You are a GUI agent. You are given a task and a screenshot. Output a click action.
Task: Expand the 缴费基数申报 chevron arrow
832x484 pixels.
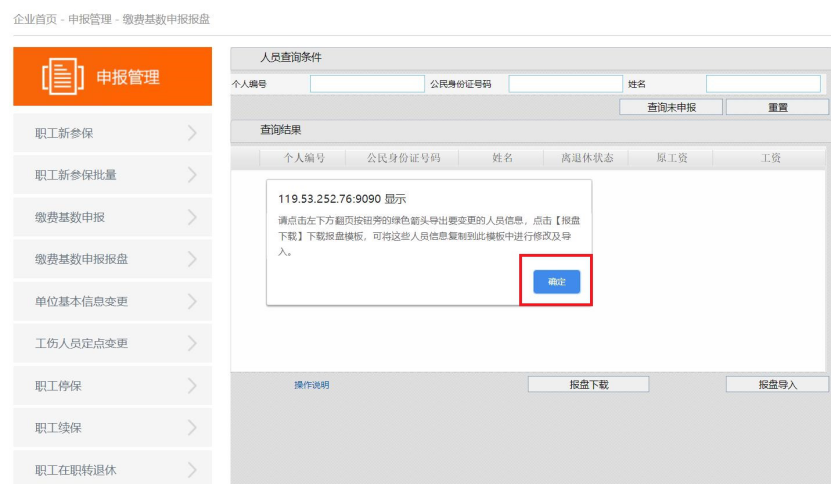192,217
